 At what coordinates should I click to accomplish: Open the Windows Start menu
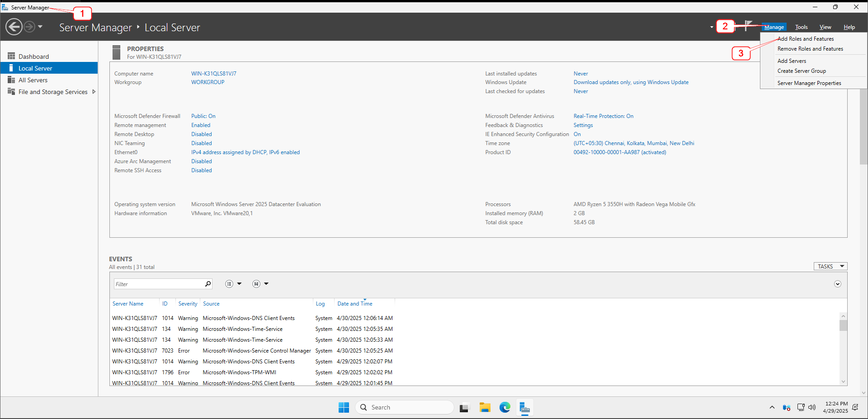[344, 407]
